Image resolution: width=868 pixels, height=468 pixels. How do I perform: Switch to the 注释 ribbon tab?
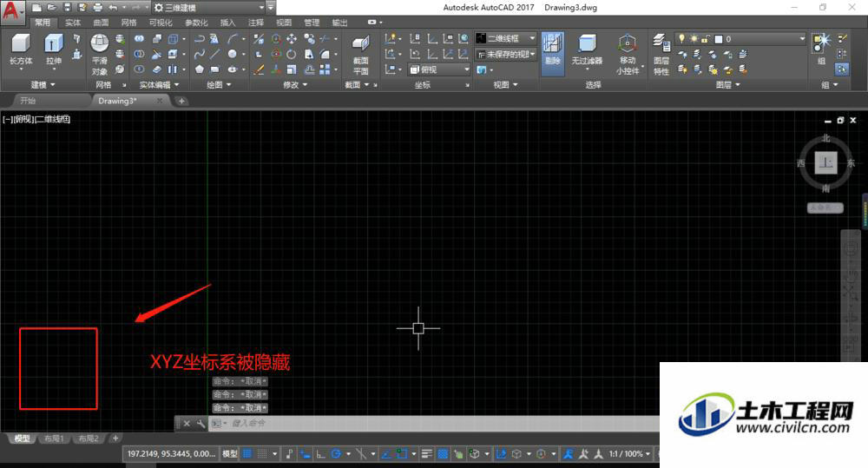[256, 23]
